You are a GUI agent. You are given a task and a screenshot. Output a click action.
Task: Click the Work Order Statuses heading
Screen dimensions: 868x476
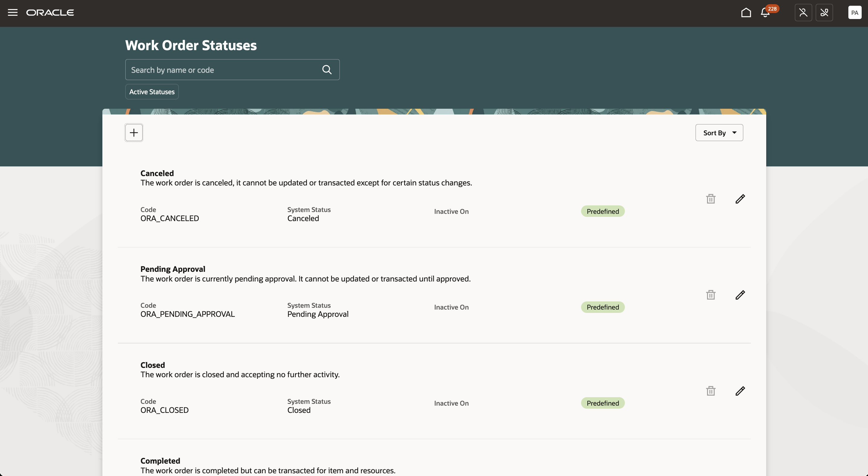pos(191,45)
